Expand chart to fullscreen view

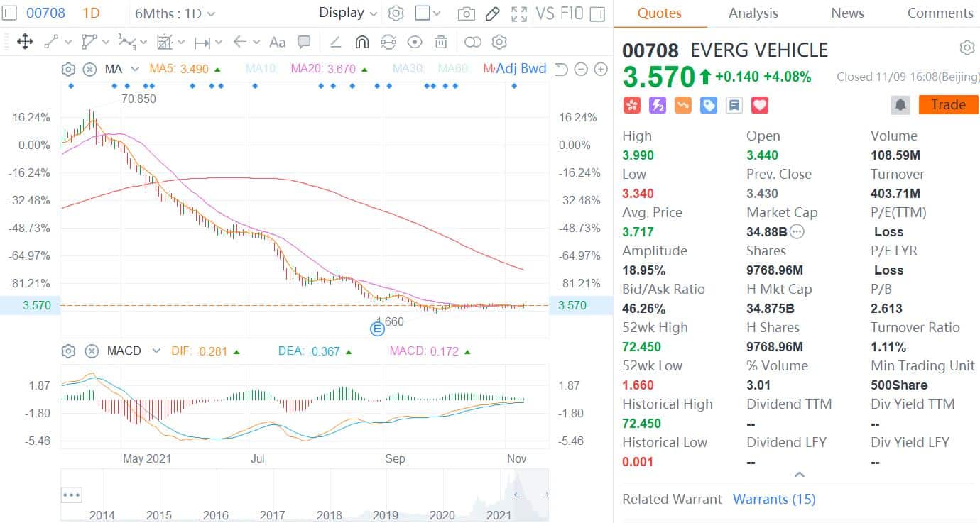coord(519,13)
